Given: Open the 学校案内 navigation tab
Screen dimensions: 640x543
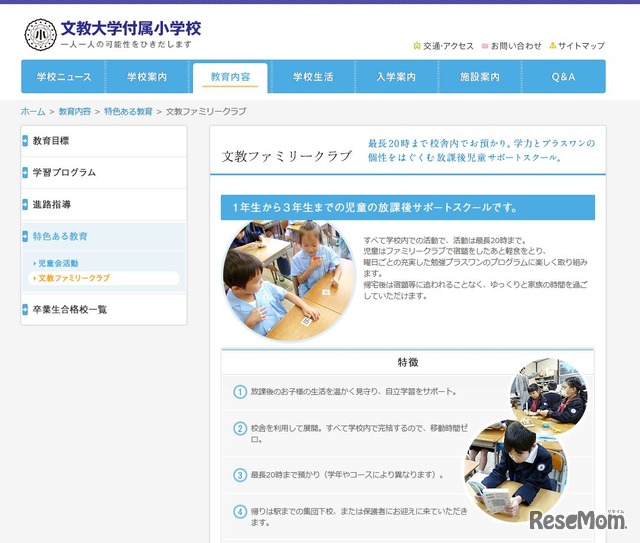Looking at the screenshot, I should pyautogui.click(x=147, y=77).
